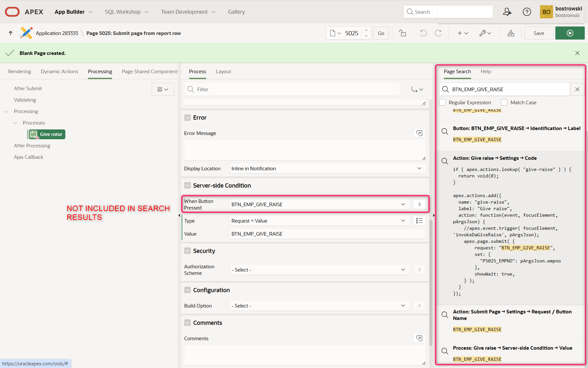Open the Authorization Scheme dropdown
Viewport: 588px width, 368px height.
pos(319,270)
